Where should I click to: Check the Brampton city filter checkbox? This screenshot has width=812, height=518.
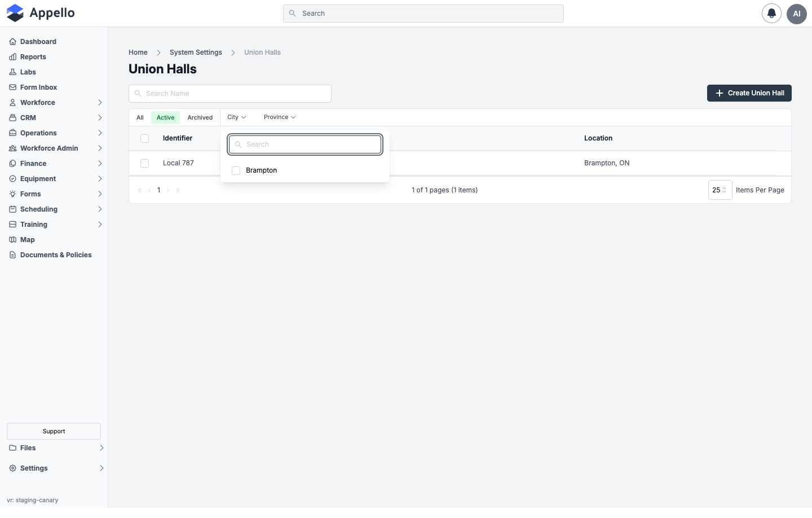coord(236,170)
